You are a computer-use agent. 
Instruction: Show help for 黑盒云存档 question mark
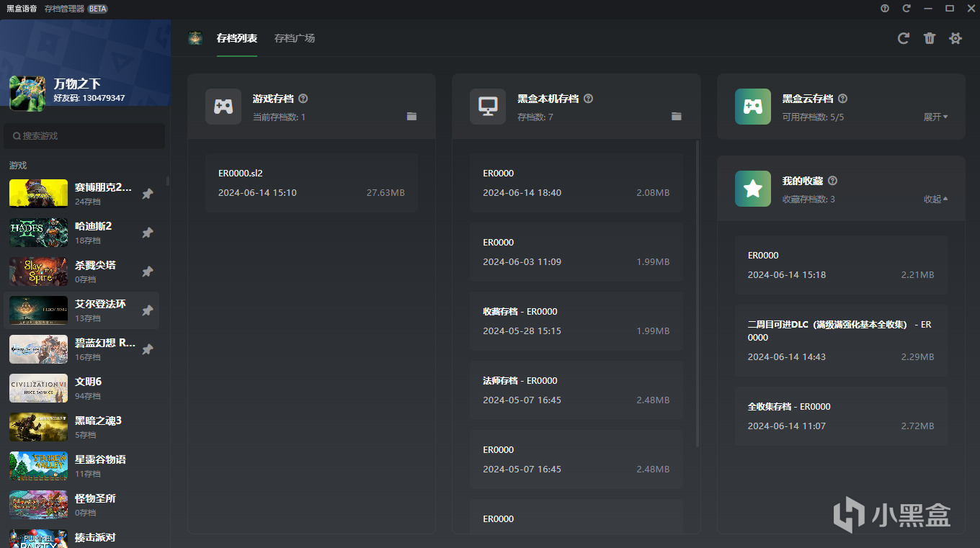(x=842, y=99)
